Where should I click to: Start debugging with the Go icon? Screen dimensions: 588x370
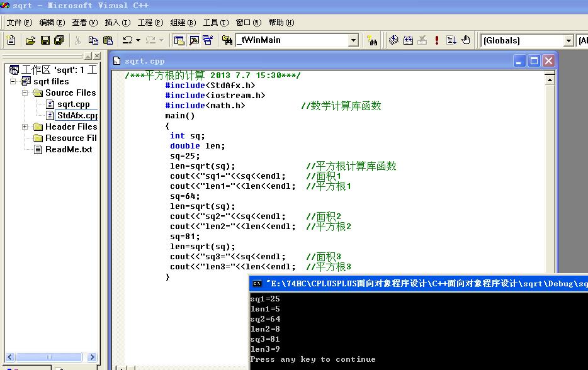click(451, 40)
